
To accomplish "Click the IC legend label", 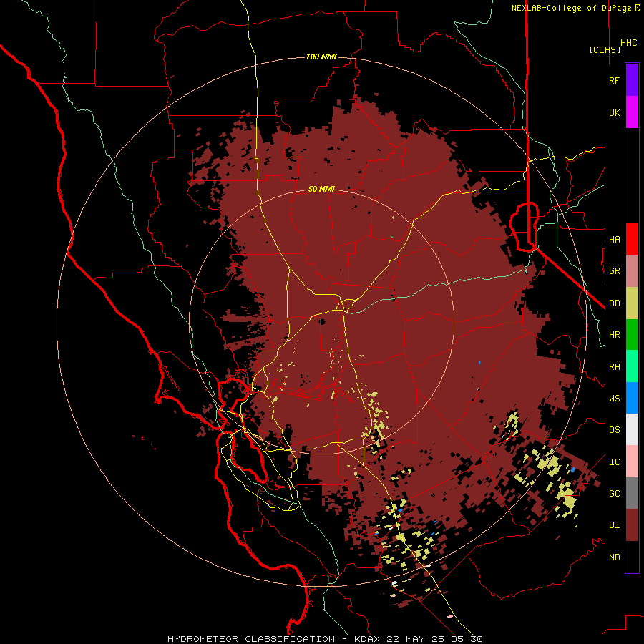I will [x=614, y=462].
